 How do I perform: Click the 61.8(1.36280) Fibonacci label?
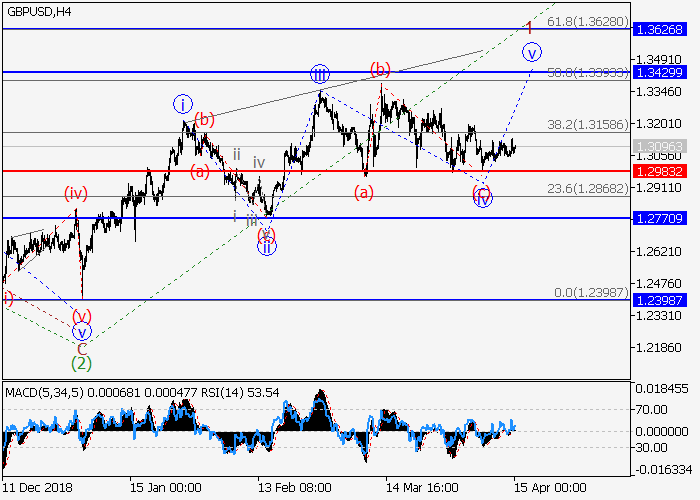tap(588, 21)
